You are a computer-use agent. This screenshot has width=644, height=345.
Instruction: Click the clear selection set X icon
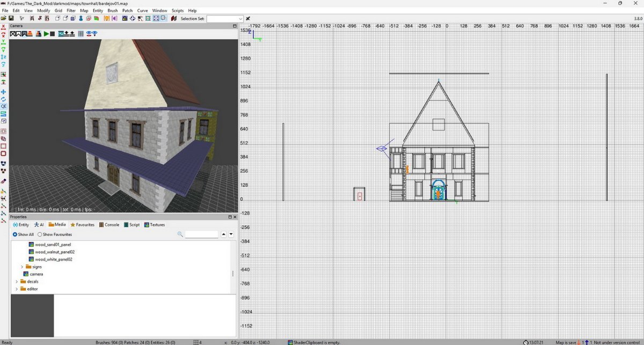point(248,18)
